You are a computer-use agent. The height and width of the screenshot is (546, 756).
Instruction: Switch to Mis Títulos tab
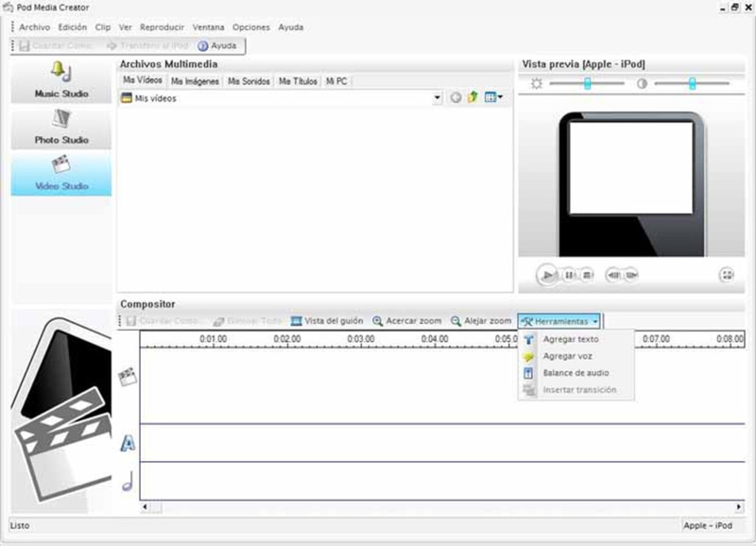[298, 81]
